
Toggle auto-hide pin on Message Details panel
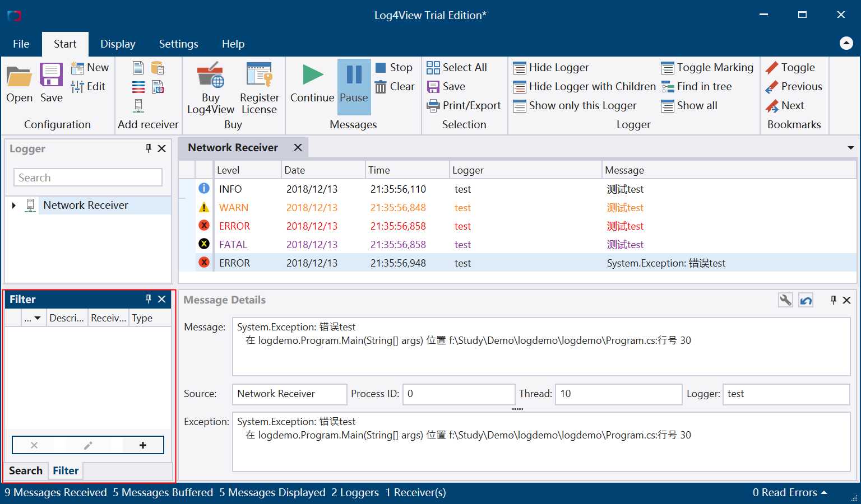834,300
